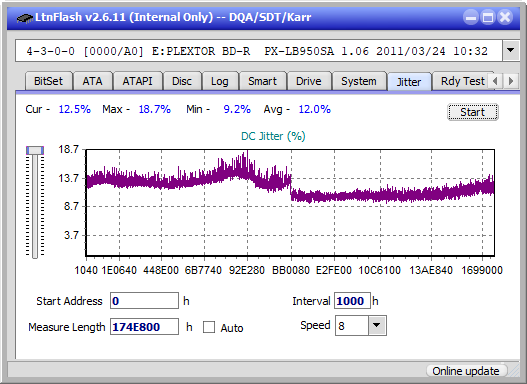Screen dimensions: 527x384
Task: Click the PLEXTOR BD-R drive text
Action: [x=201, y=51]
